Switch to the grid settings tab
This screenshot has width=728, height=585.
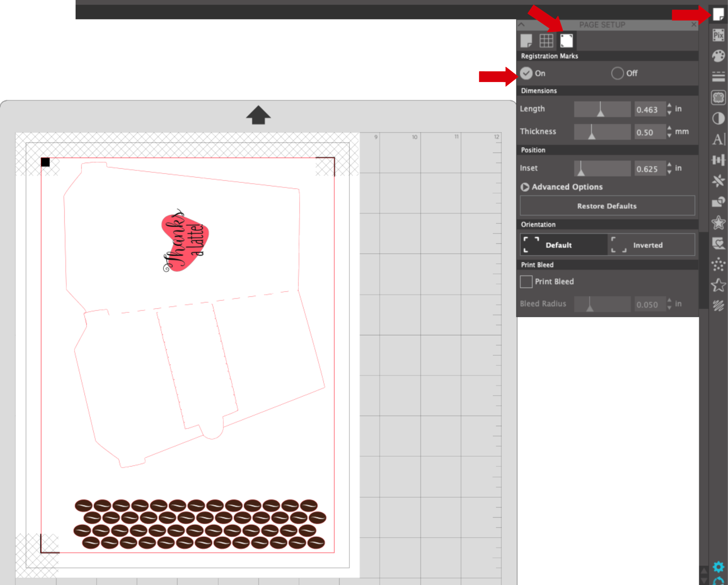click(546, 41)
